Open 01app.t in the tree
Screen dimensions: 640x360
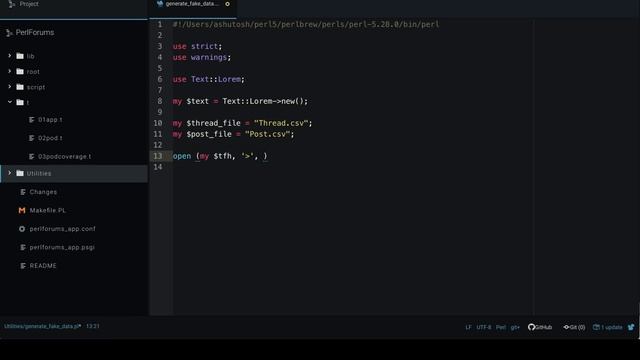[50, 120]
